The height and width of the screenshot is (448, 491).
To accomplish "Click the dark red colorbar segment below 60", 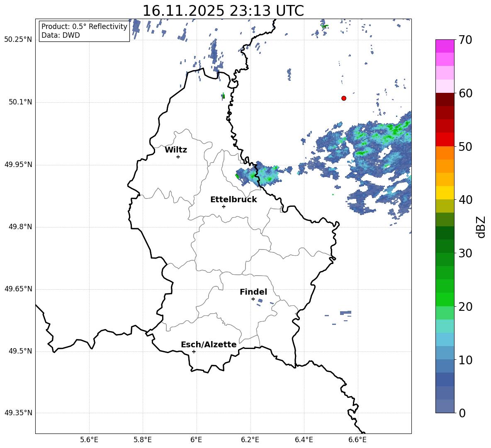I will click(x=445, y=99).
